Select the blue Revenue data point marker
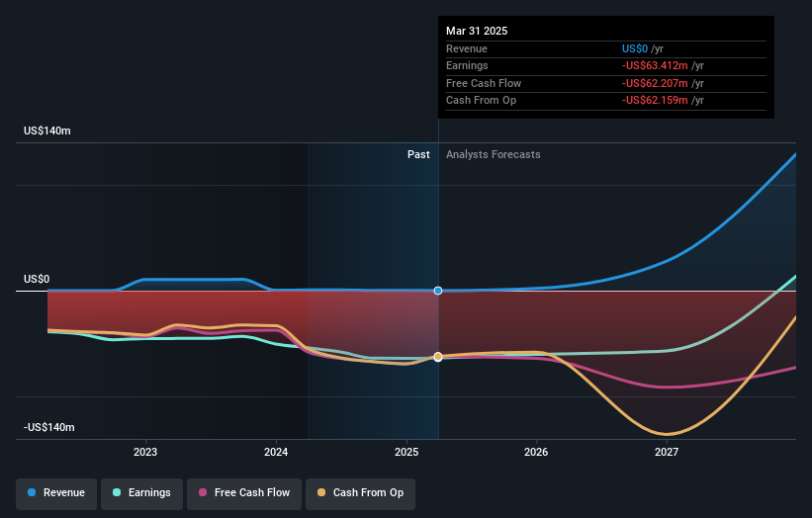This screenshot has width=812, height=518. pyautogui.click(x=438, y=291)
